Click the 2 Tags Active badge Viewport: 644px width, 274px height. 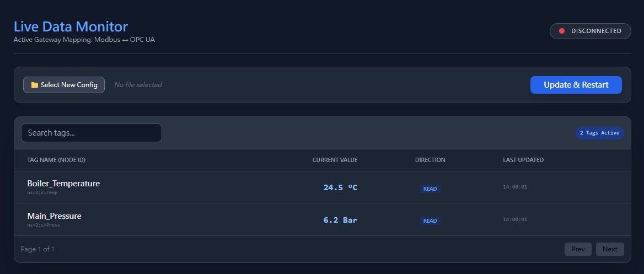click(599, 133)
